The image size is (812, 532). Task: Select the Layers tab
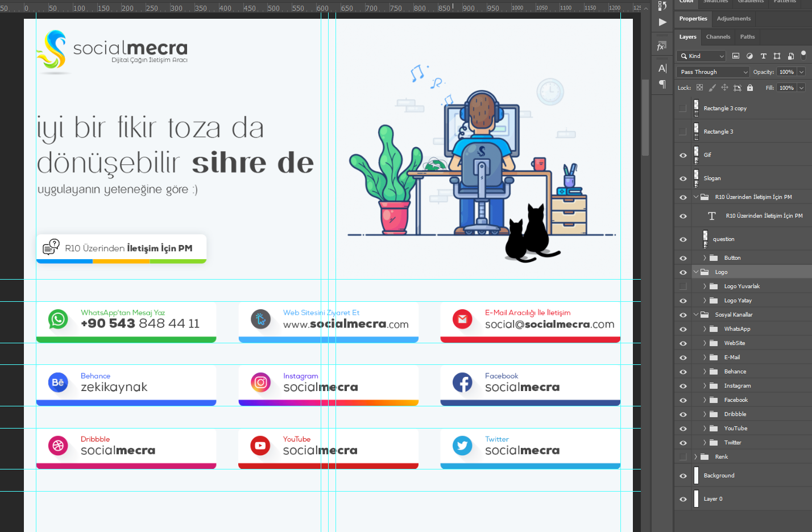pyautogui.click(x=687, y=37)
